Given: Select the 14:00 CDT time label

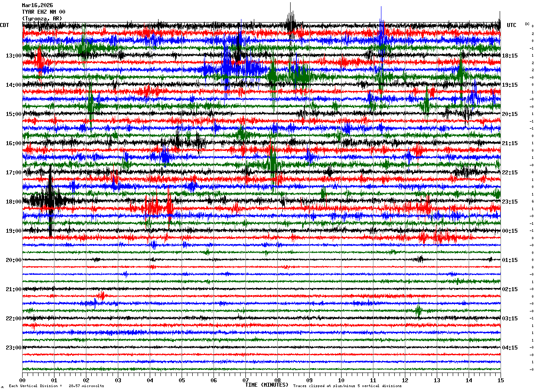Looking at the screenshot, I should coord(14,85).
